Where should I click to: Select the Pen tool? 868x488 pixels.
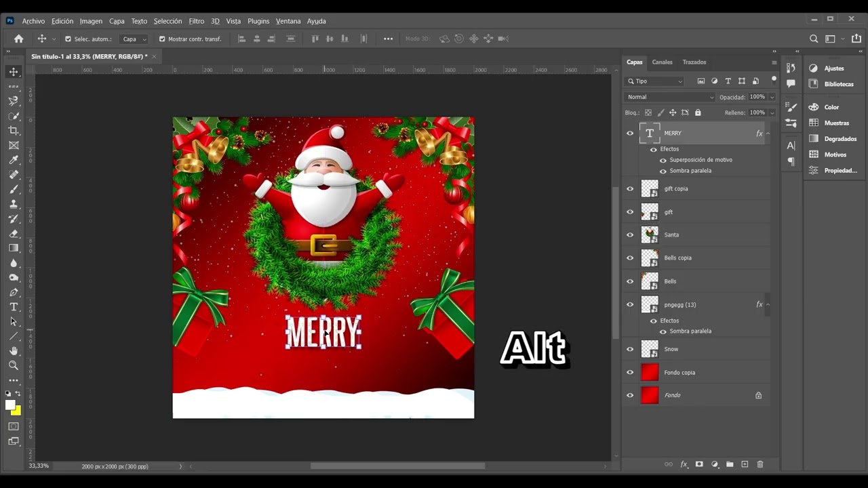(x=14, y=292)
